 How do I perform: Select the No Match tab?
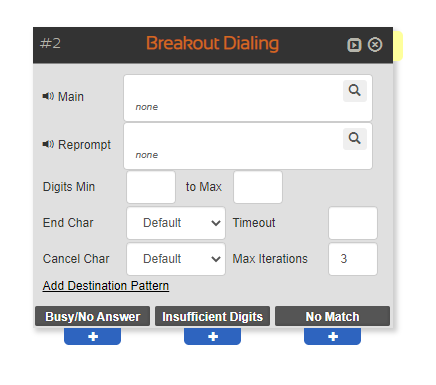[332, 316]
